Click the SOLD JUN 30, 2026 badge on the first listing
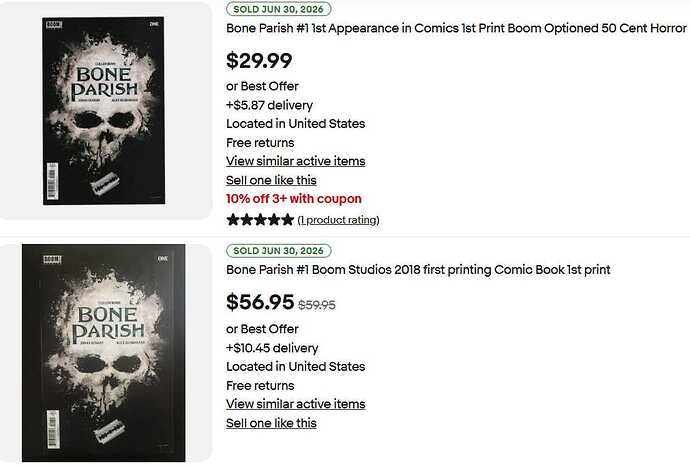Viewport: 690px width, 467px height. click(279, 9)
